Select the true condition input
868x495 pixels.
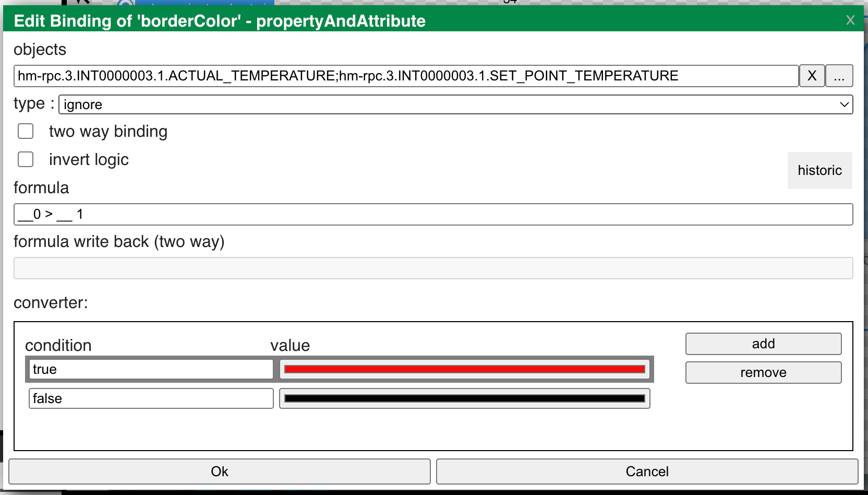pos(151,369)
